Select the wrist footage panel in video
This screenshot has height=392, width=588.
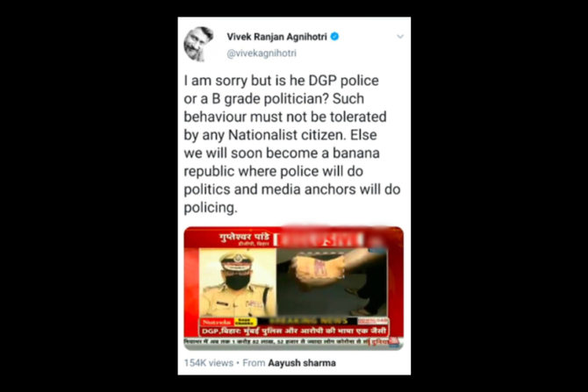tap(332, 282)
